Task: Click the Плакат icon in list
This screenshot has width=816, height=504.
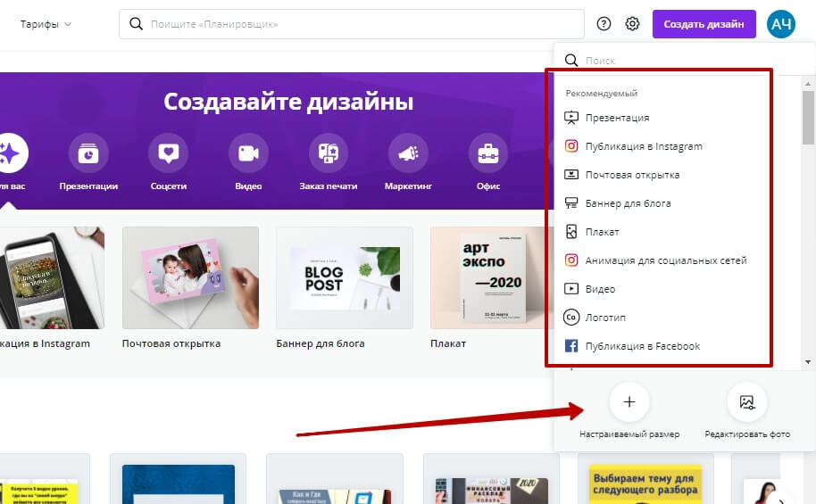Action: 571,232
